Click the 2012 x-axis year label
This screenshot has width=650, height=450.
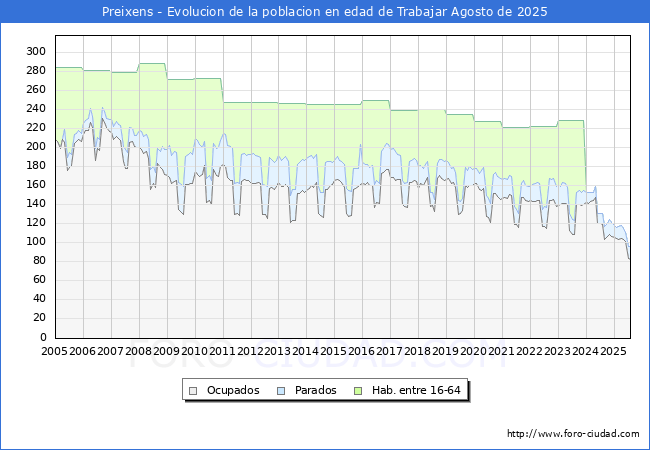click(250, 351)
